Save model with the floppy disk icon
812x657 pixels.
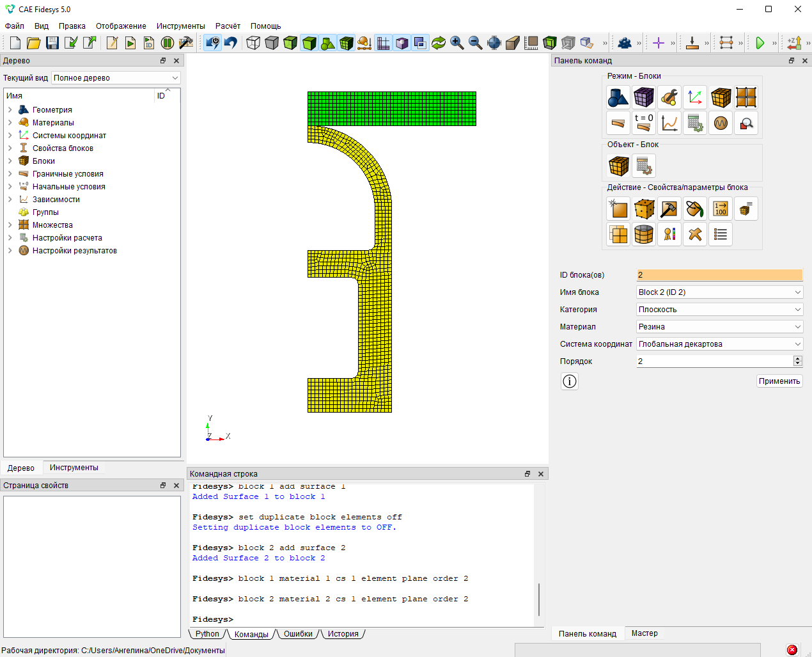(x=52, y=43)
